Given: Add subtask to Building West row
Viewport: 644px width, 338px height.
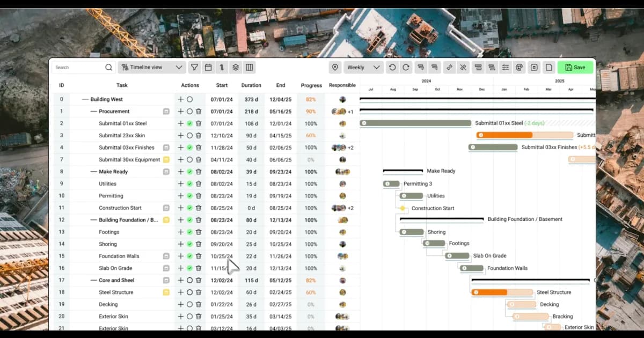Looking at the screenshot, I should (x=181, y=99).
